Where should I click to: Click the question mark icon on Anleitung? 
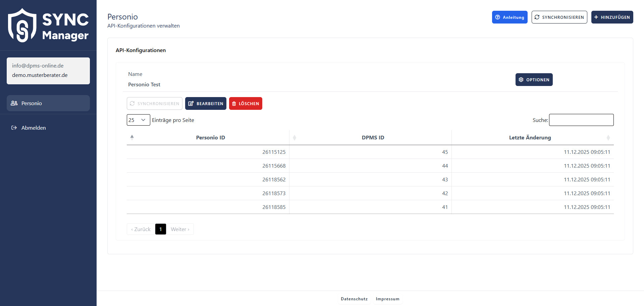point(498,17)
